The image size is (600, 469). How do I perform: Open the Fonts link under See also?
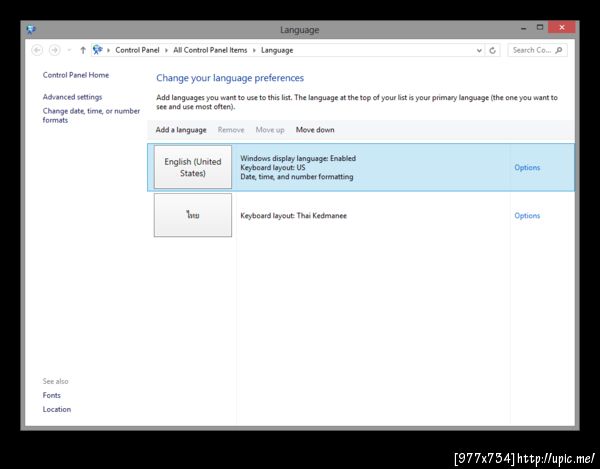[52, 395]
